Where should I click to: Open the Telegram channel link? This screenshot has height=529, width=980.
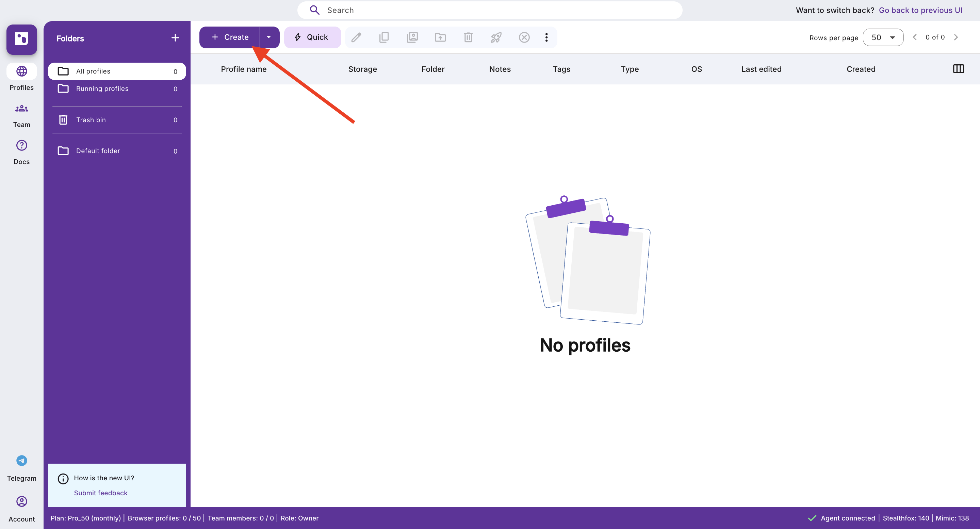[22, 468]
